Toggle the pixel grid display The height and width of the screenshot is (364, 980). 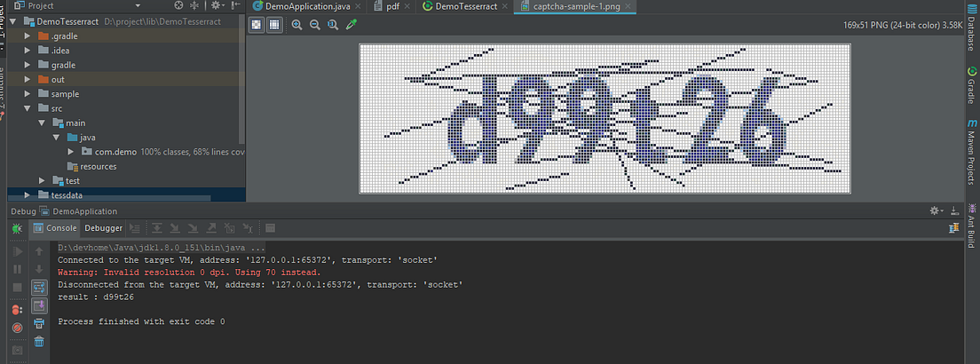273,24
